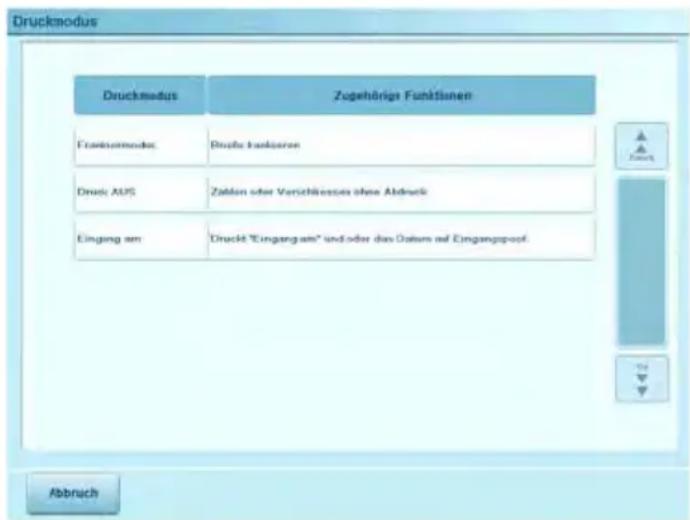Jump up with the double-arrow scroll button
The height and width of the screenshot is (520, 690).
[x=642, y=146]
